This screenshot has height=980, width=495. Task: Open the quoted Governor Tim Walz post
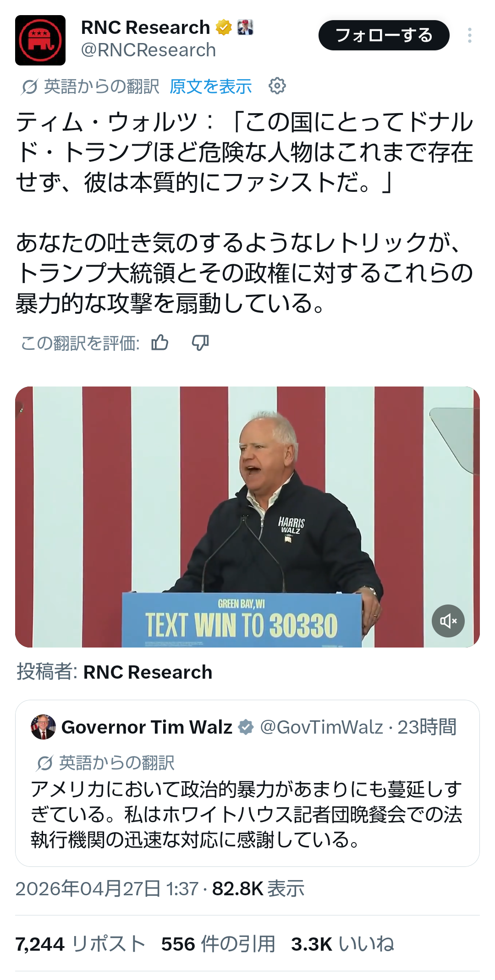247,783
